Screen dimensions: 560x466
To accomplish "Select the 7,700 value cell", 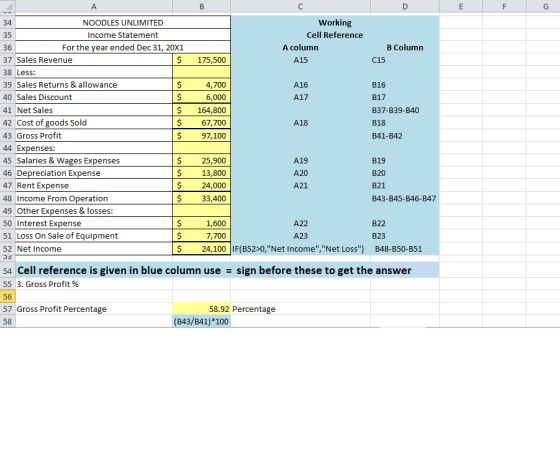I will (201, 236).
